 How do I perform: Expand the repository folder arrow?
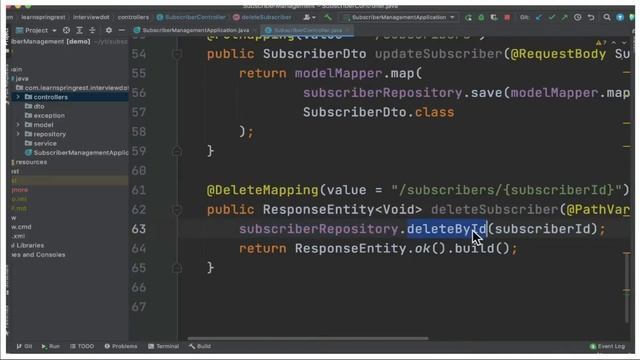18,134
